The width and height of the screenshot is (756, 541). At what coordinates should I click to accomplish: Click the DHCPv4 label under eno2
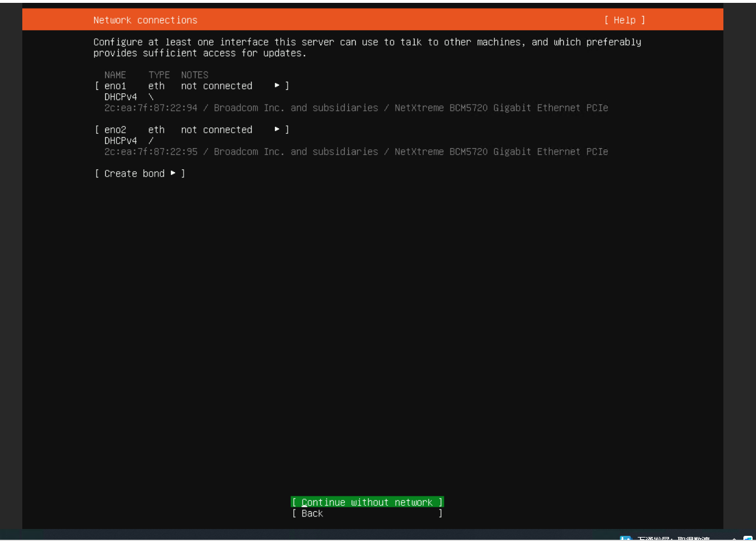pyautogui.click(x=120, y=141)
